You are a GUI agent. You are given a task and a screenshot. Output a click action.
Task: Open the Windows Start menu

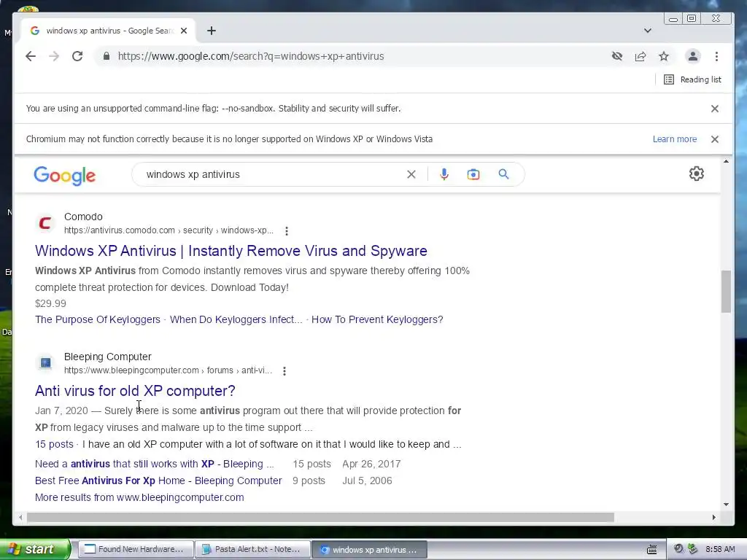click(35, 549)
